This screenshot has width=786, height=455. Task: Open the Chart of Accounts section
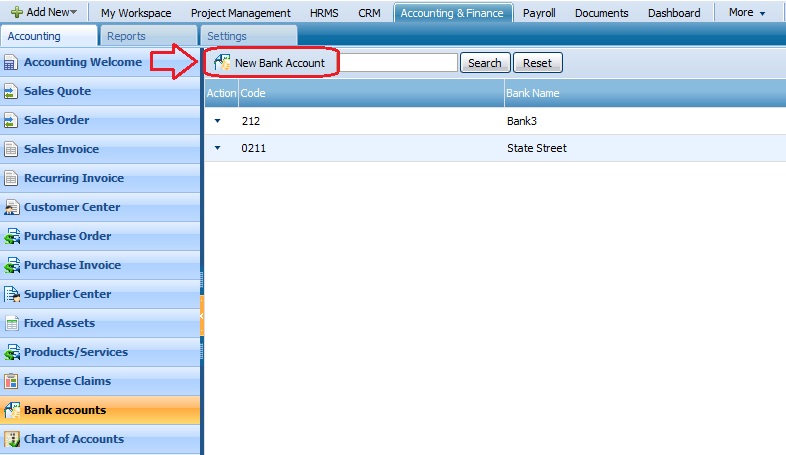coord(100,439)
